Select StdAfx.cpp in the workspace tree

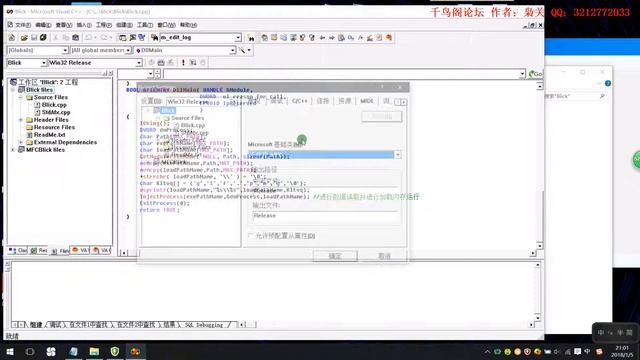[x=56, y=112]
